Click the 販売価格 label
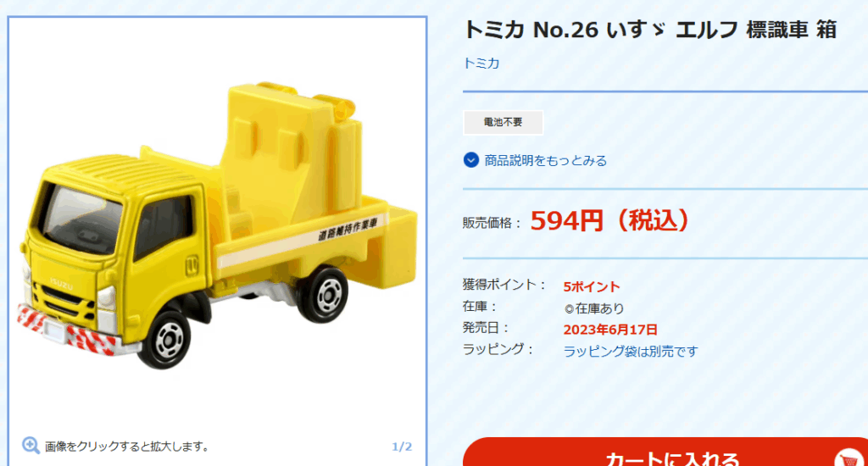868x466 pixels. point(492,223)
